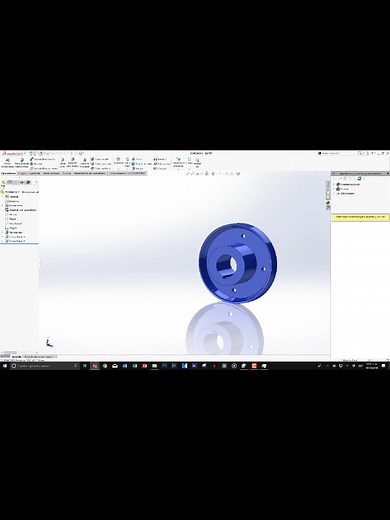390x520 pixels.
Task: Click the Windows taskbar search box
Action: pyautogui.click(x=45, y=366)
